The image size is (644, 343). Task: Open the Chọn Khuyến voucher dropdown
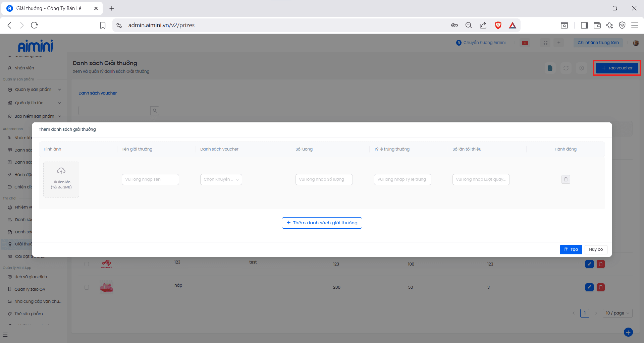tap(221, 179)
